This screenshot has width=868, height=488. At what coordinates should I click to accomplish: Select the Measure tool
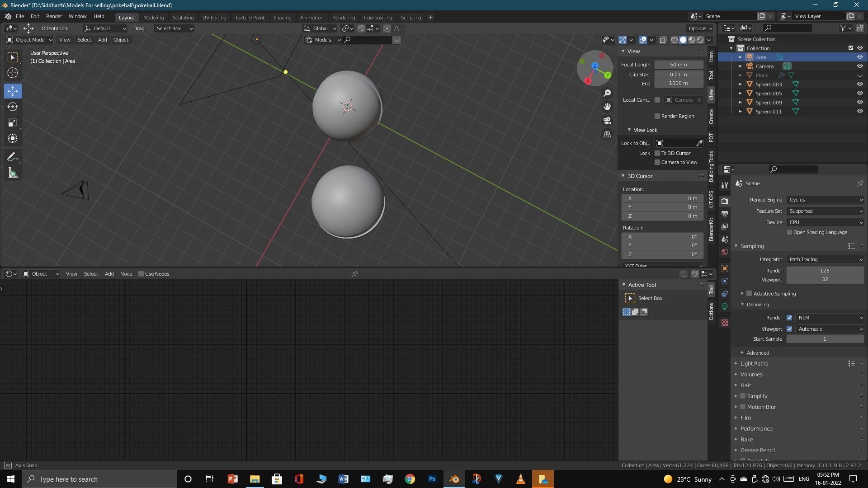point(13,173)
